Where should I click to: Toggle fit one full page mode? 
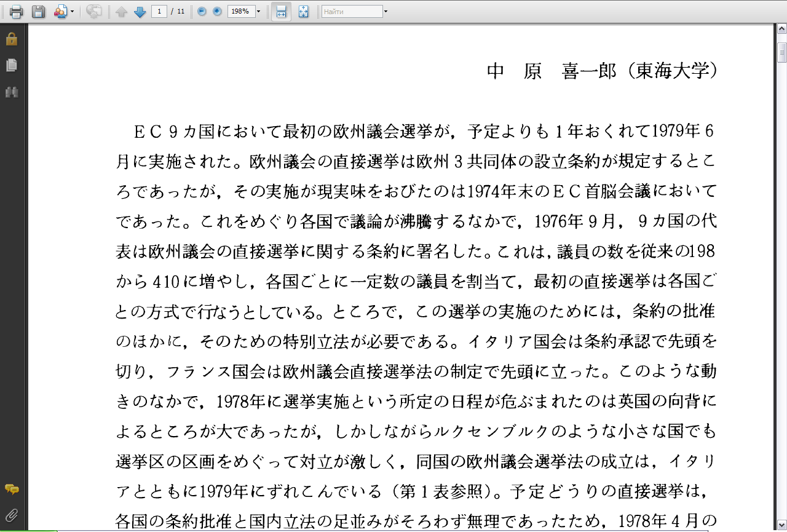pyautogui.click(x=303, y=12)
